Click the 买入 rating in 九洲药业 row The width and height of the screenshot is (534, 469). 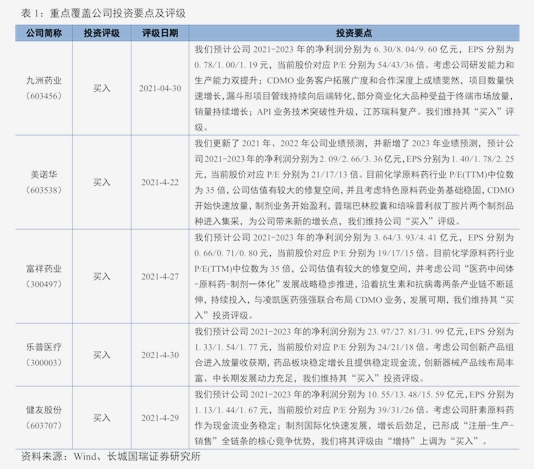(x=102, y=88)
